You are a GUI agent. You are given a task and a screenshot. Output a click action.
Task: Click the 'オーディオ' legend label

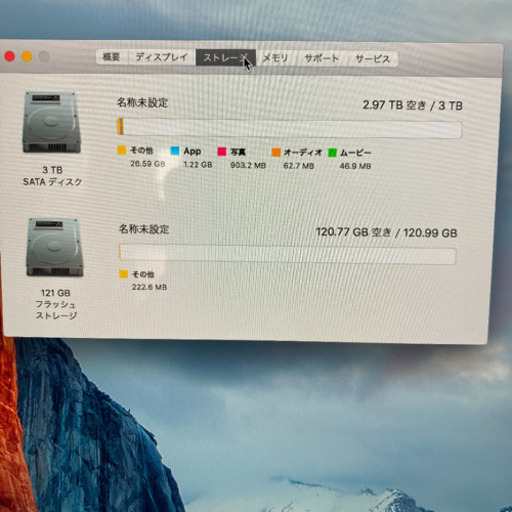point(303,152)
